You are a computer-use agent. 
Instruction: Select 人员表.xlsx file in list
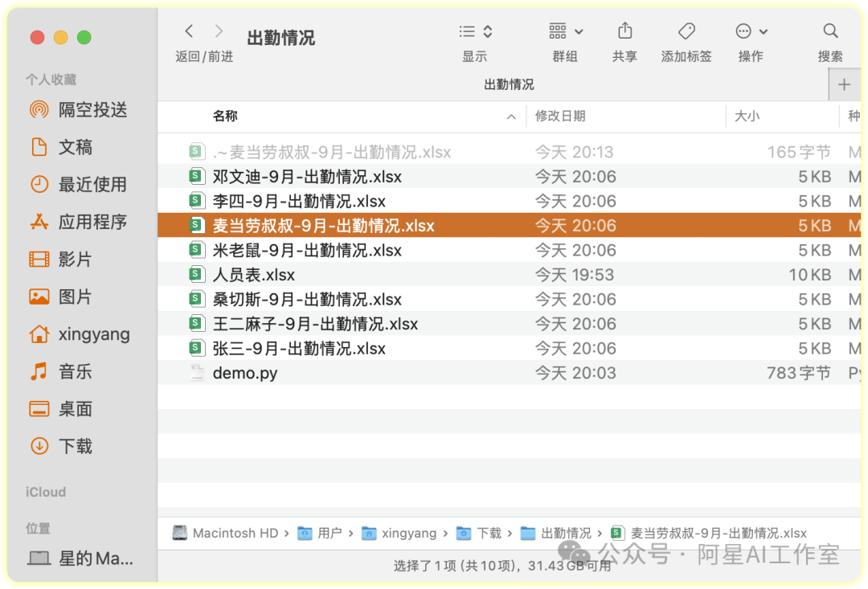[x=253, y=275]
